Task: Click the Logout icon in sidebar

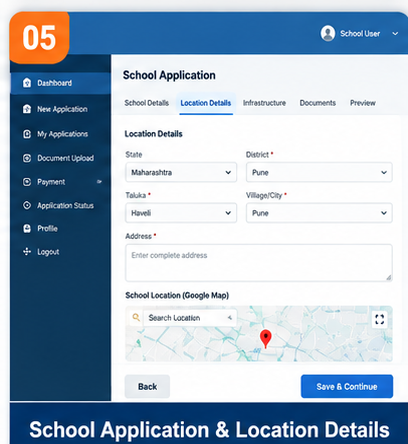Action: pos(27,252)
